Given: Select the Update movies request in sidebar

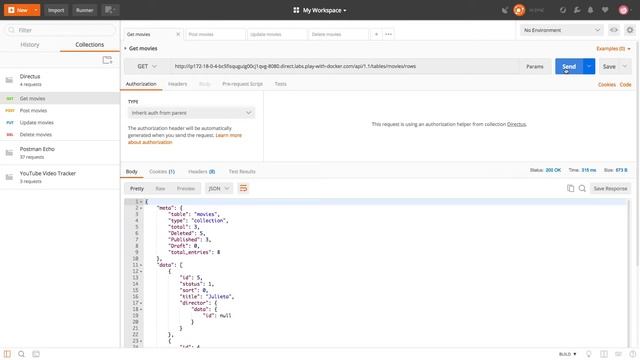Looking at the screenshot, I should (x=60, y=122).
